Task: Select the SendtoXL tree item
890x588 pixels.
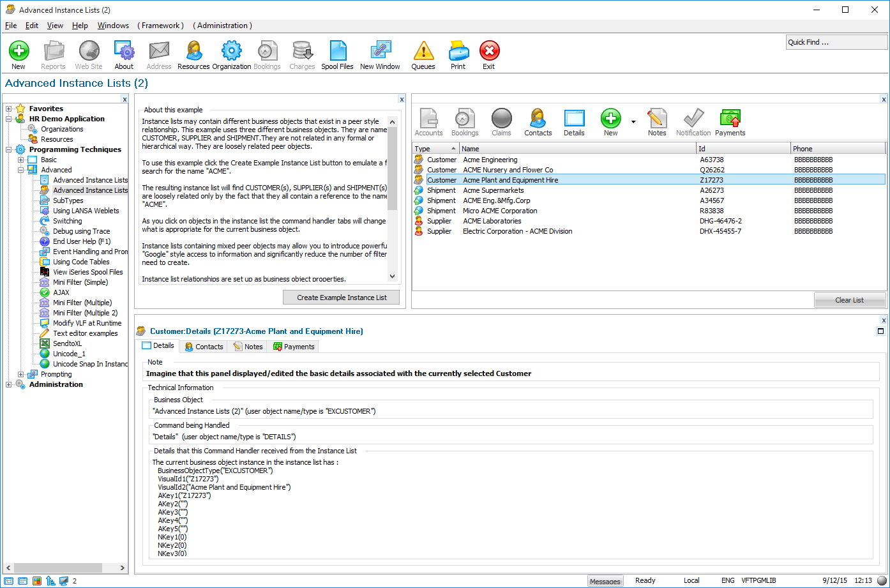Action: [67, 343]
